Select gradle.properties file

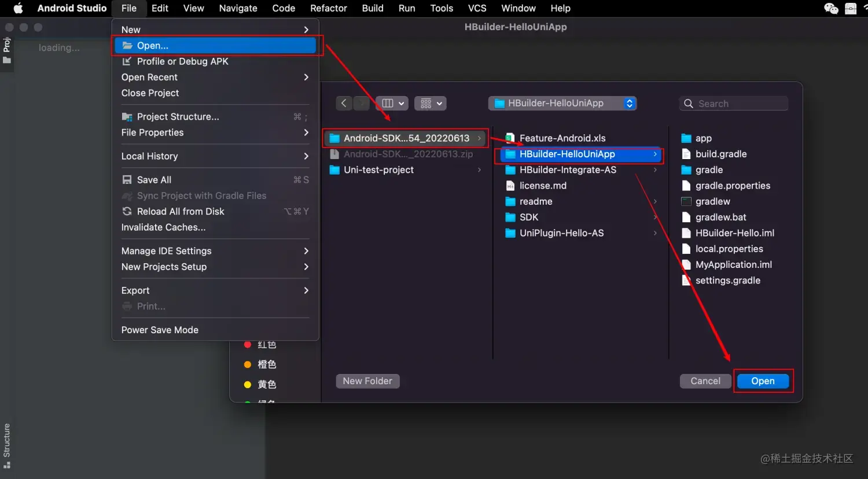point(726,186)
